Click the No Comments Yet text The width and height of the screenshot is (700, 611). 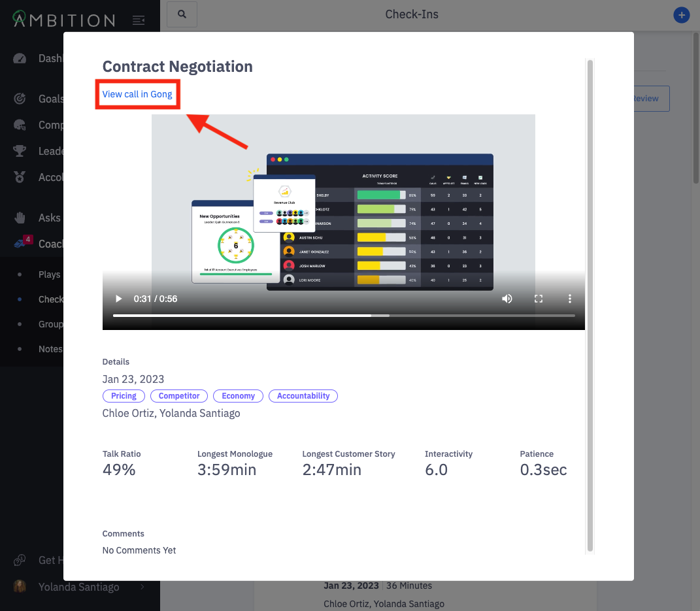pos(139,550)
